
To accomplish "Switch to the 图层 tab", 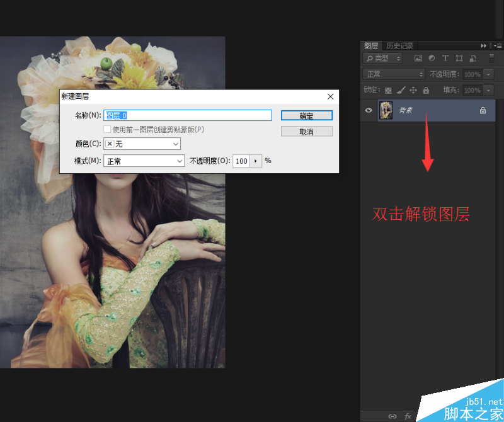I will tap(371, 45).
